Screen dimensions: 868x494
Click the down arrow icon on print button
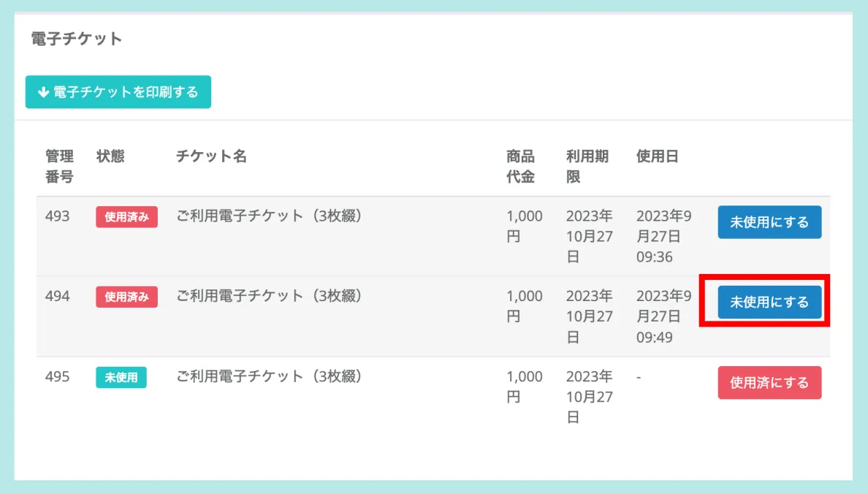(x=43, y=92)
